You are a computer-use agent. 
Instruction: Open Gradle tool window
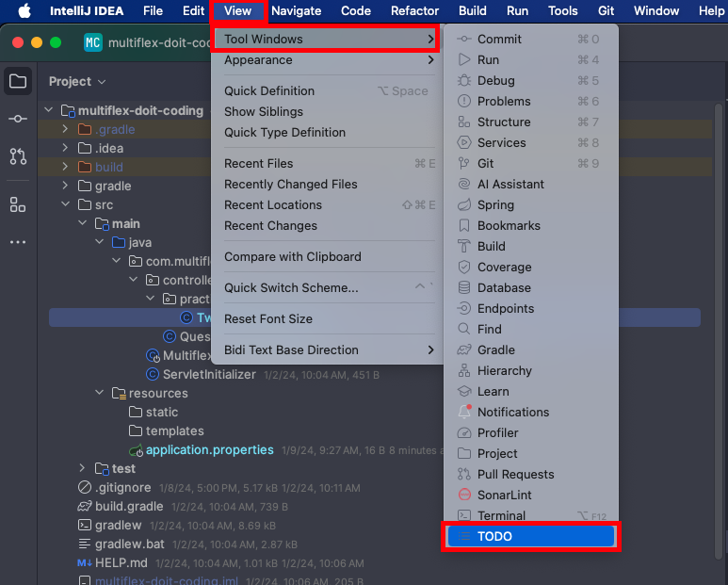click(530, 350)
